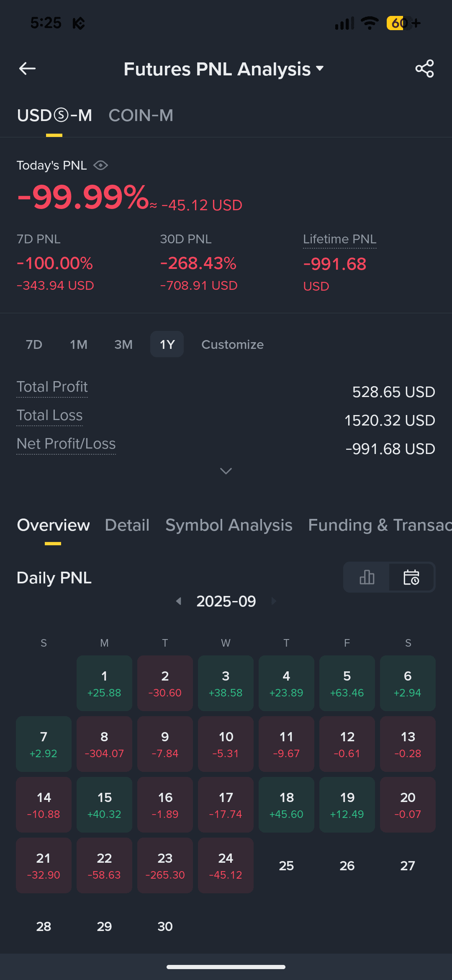
Task: Tap the battery indicator icon
Action: point(403,23)
